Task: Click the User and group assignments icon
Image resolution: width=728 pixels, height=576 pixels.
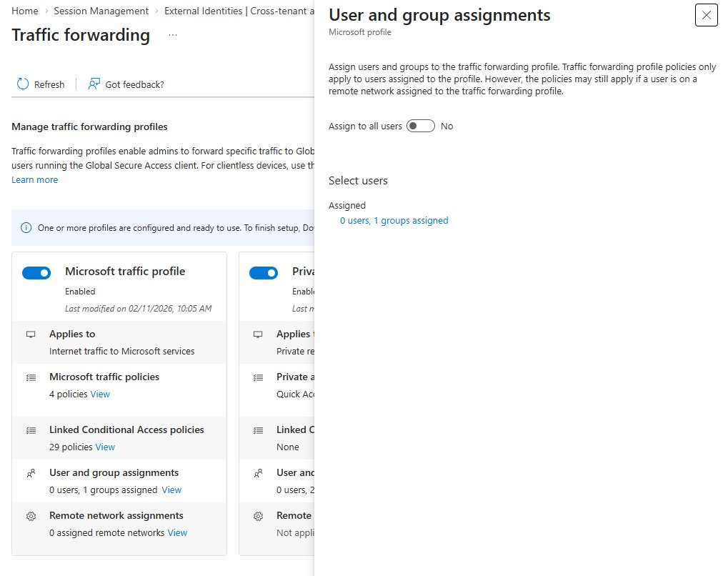Action: coord(31,473)
